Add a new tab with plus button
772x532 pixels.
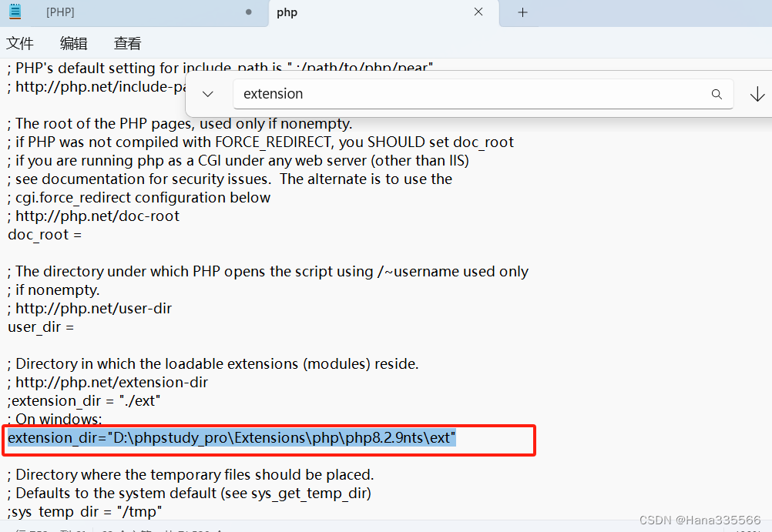[x=523, y=12]
